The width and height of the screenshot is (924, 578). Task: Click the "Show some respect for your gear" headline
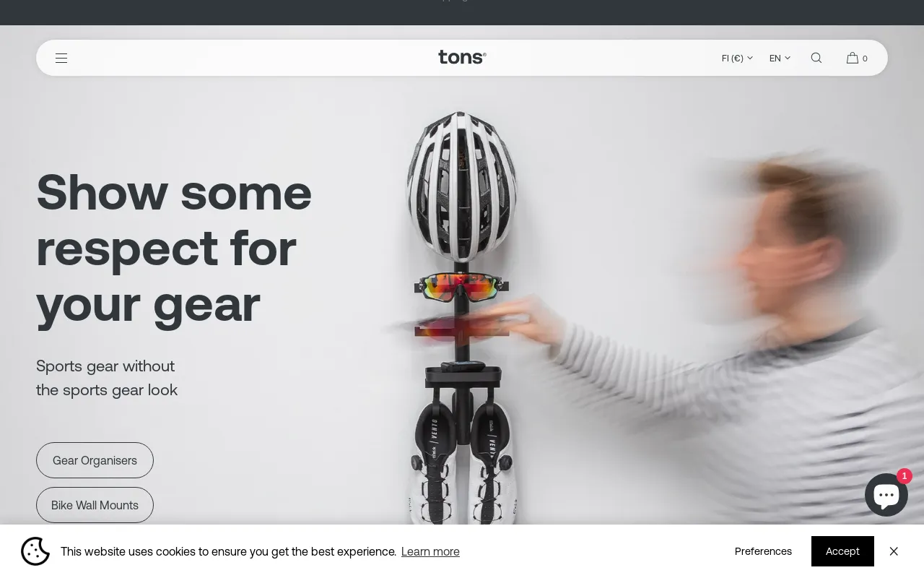(174, 247)
